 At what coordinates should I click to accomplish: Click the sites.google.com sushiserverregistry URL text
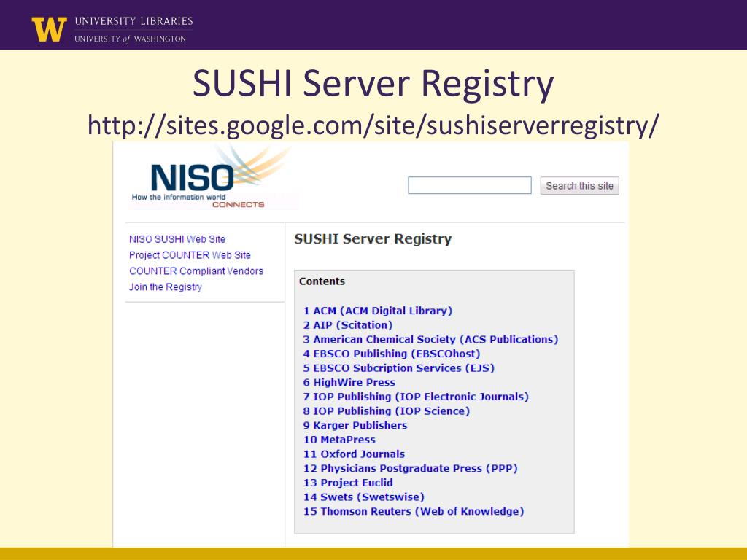click(373, 125)
